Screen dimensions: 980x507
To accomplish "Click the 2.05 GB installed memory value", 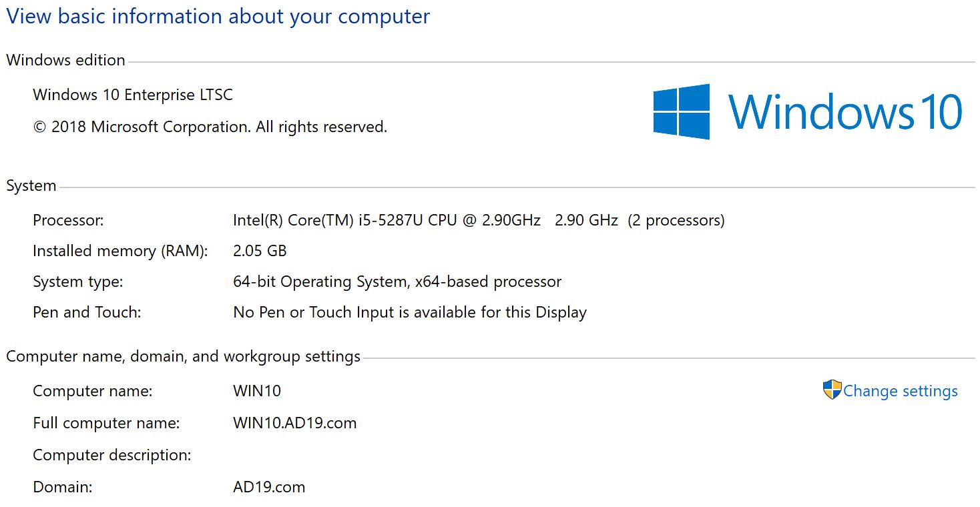I will click(x=260, y=251).
